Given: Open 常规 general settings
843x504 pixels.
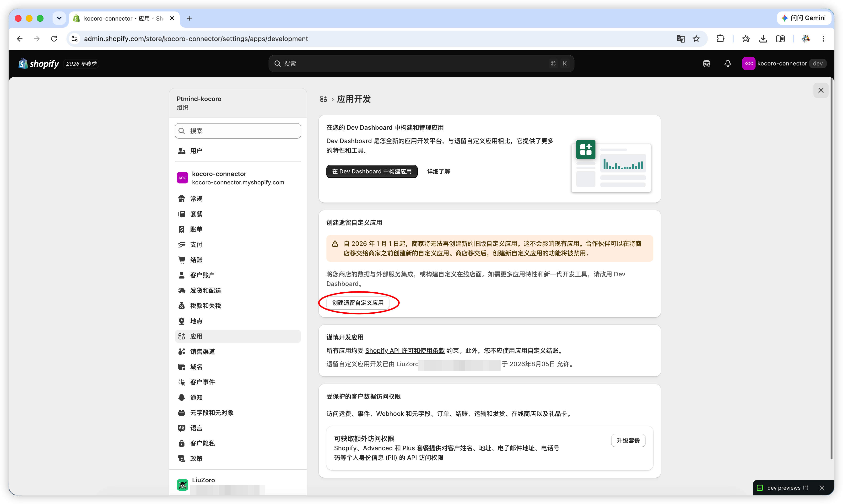Looking at the screenshot, I should pyautogui.click(x=238, y=199).
